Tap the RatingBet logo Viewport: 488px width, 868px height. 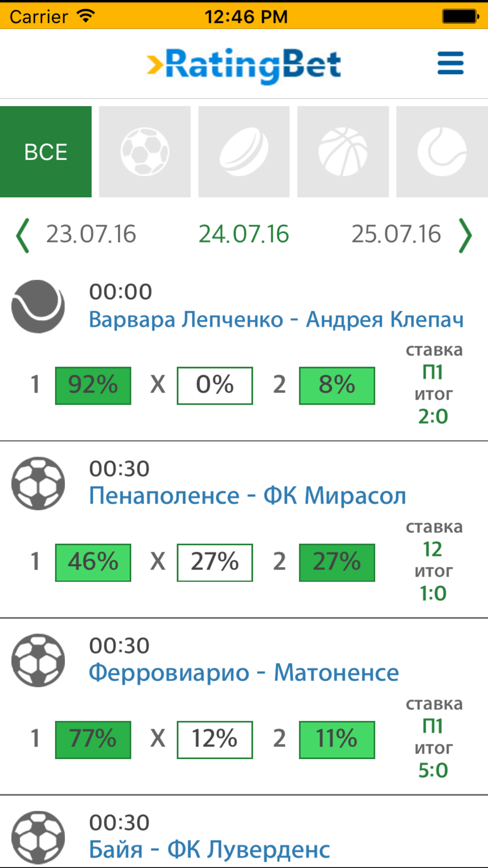click(244, 65)
